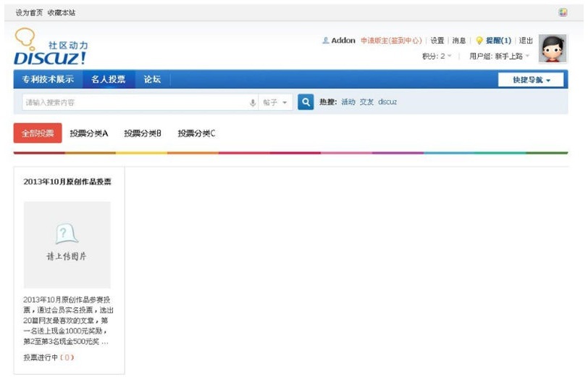Click the user avatar picture
This screenshot has width=588, height=377.
click(553, 49)
